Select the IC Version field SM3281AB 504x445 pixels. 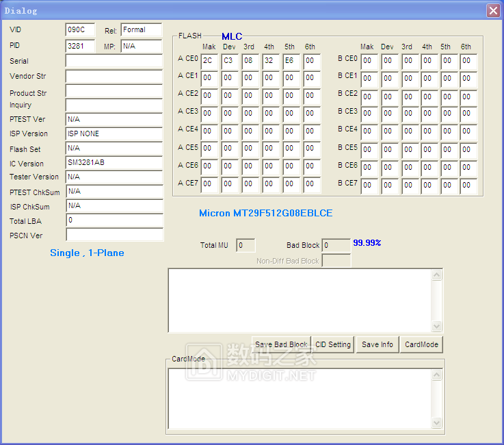(x=114, y=163)
